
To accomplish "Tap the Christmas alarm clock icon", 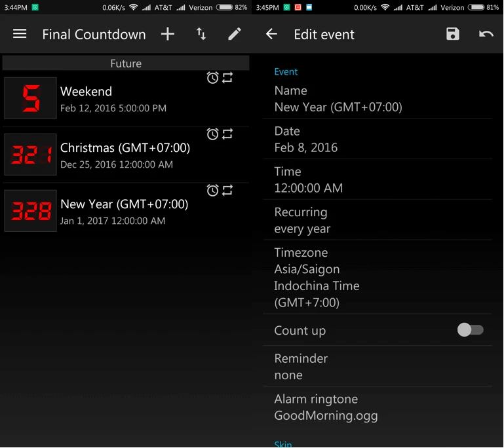I will [x=212, y=134].
